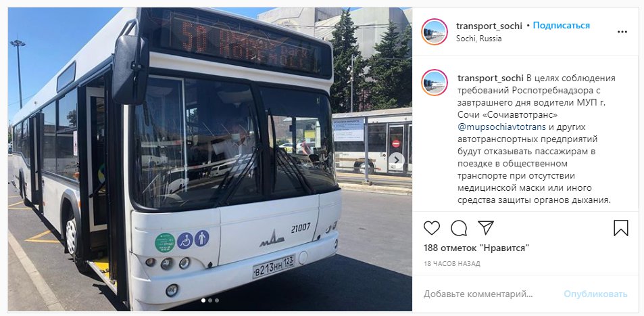Click the transport_sochi username in the caption

(491, 78)
